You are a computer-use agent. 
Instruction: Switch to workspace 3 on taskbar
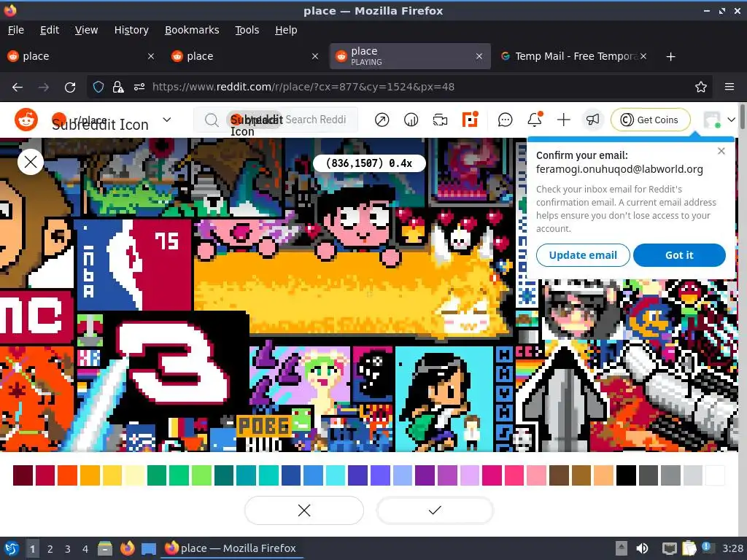[68, 549]
